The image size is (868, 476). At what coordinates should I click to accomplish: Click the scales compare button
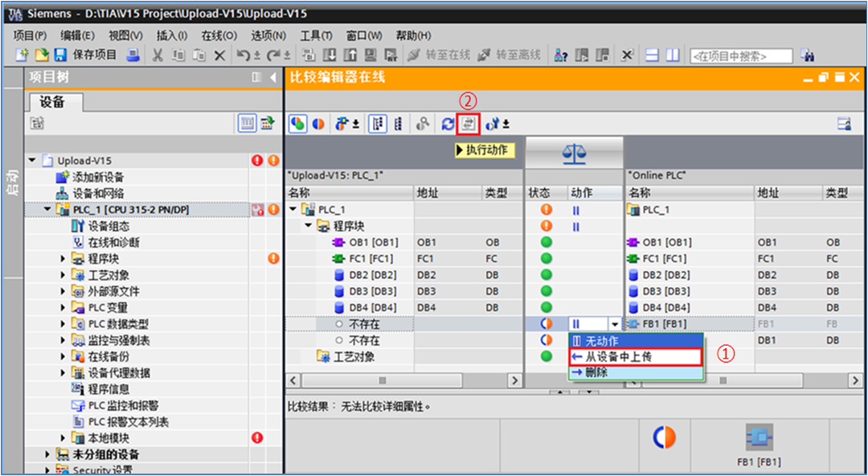click(x=574, y=153)
